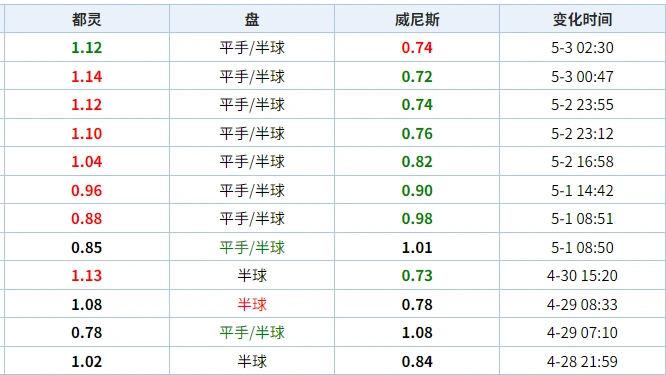Image resolution: width=666 pixels, height=375 pixels.
Task: Click the 威尼斯 column header
Action: [x=417, y=20]
